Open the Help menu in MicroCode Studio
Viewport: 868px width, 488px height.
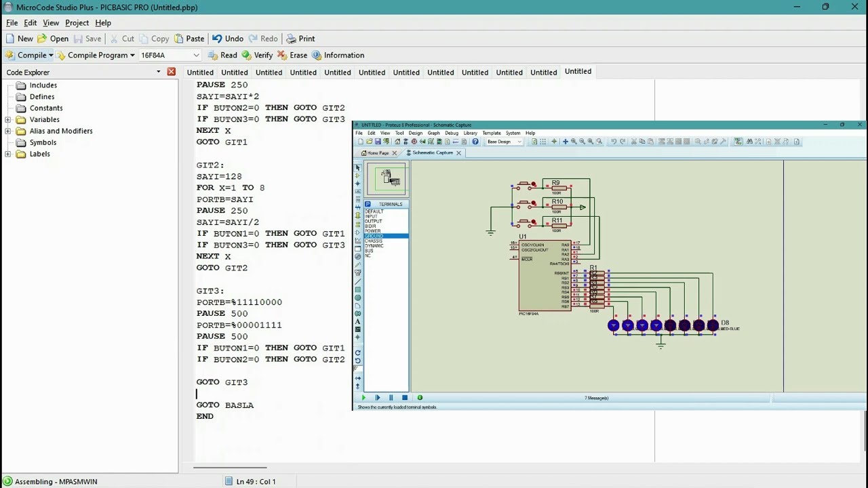(103, 23)
